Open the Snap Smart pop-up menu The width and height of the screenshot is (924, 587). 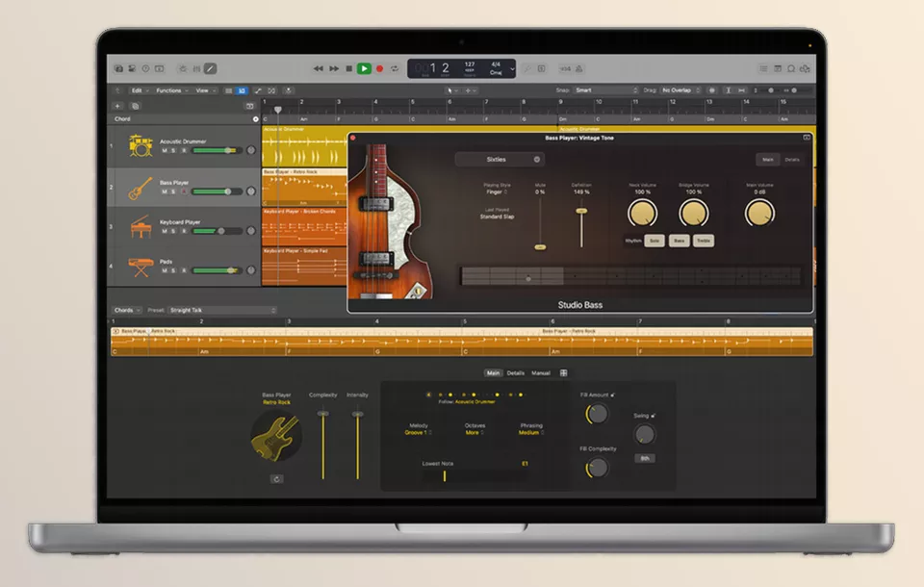(606, 90)
